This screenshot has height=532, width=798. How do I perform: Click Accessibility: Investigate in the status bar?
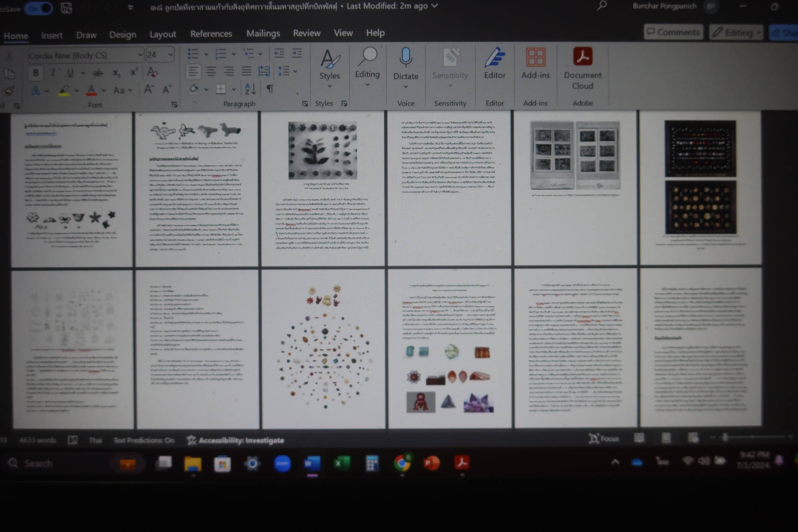235,440
